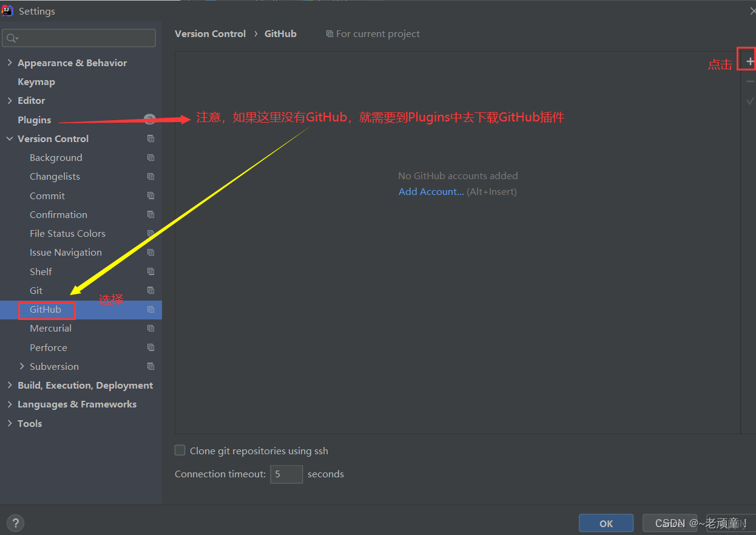This screenshot has height=535, width=756.
Task: Select the Shelf settings item
Action: tap(41, 271)
